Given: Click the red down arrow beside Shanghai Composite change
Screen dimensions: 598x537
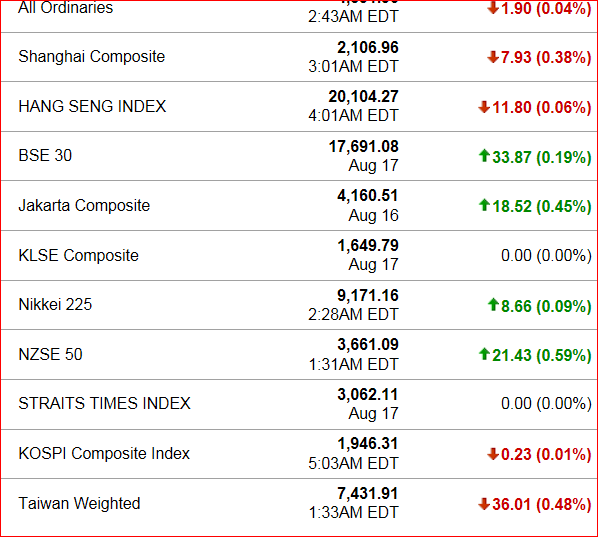Looking at the screenshot, I should point(493,57).
